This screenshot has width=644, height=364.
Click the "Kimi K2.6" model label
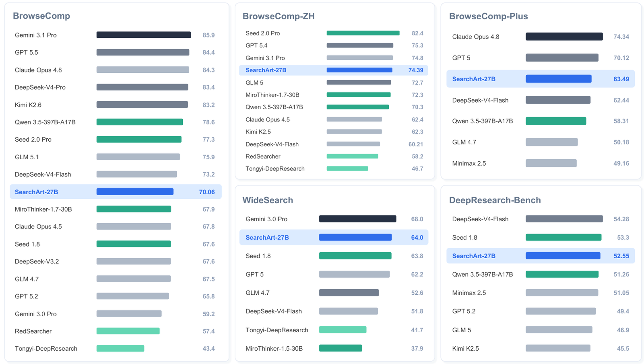pyautogui.click(x=28, y=105)
